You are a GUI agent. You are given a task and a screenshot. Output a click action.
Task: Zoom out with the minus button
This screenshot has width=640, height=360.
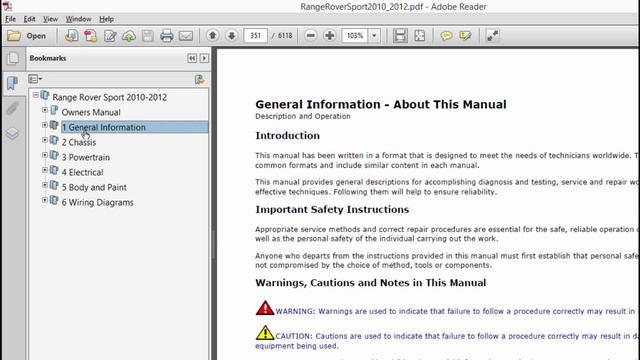point(311,36)
